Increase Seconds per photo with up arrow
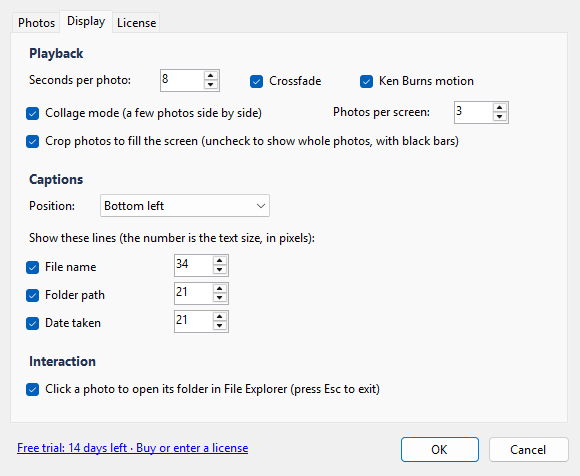The height and width of the screenshot is (476, 580). click(210, 75)
